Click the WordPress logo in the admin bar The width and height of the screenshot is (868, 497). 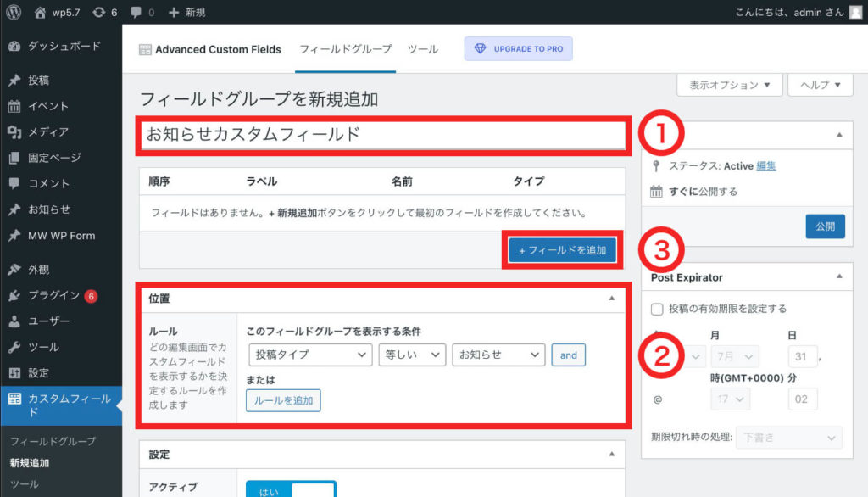[x=12, y=12]
